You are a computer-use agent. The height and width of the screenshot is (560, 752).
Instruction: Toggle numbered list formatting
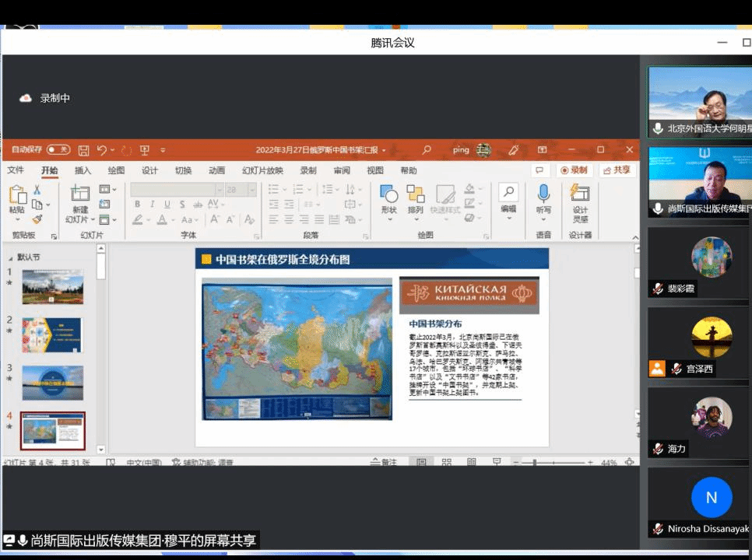click(x=298, y=189)
